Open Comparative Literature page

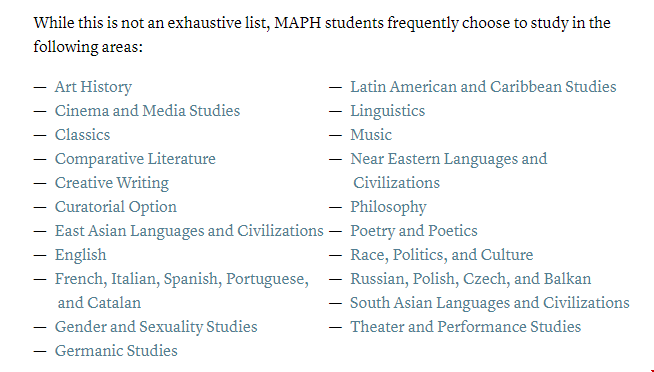(135, 159)
